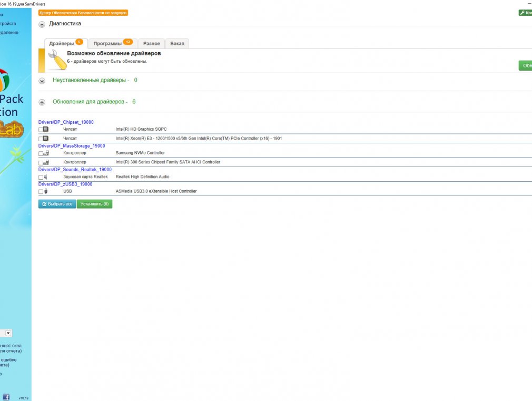The width and height of the screenshot is (532, 401).
Task: Open the Drivers\DP_zUSB3_19000 link
Action: (65, 184)
